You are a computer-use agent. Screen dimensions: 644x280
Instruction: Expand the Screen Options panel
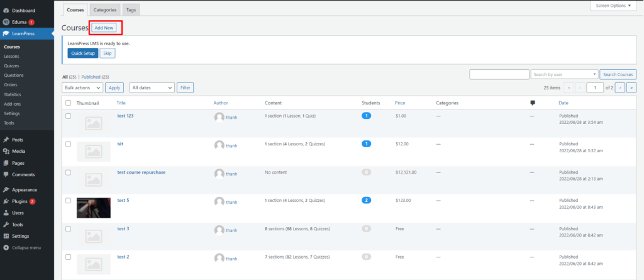pyautogui.click(x=613, y=6)
